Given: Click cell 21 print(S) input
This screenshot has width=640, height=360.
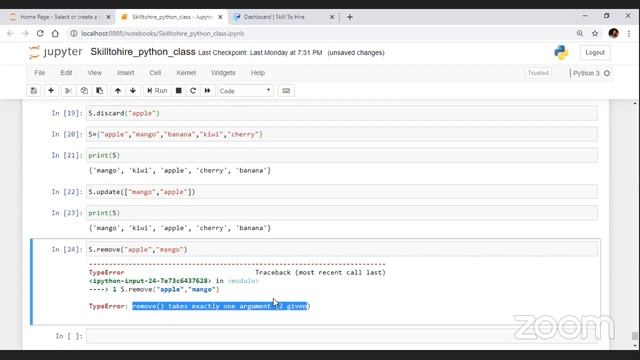Looking at the screenshot, I should click(x=342, y=156).
